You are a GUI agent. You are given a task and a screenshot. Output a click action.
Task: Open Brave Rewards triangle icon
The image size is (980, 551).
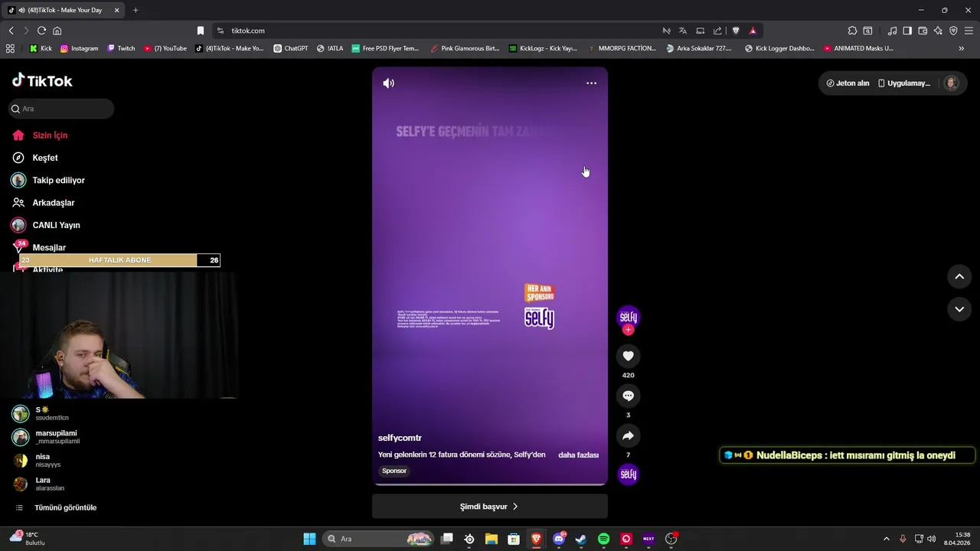pyautogui.click(x=753, y=31)
